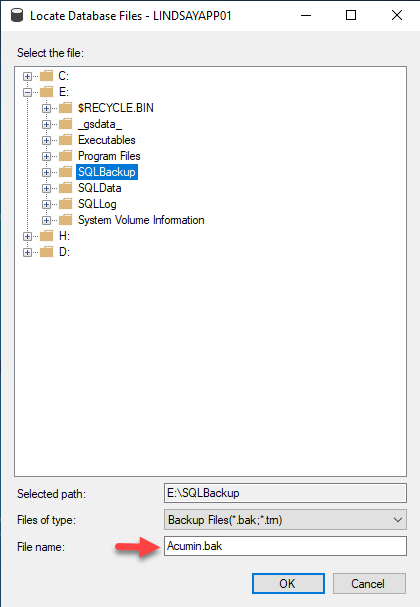
Task: Click the SQLBackup folder icon
Action: click(x=65, y=171)
